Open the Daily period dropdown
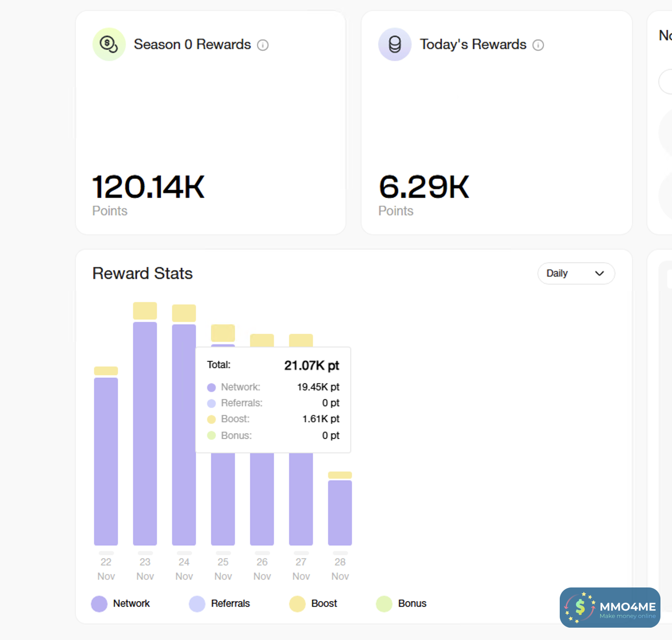The width and height of the screenshot is (672, 640). click(576, 273)
